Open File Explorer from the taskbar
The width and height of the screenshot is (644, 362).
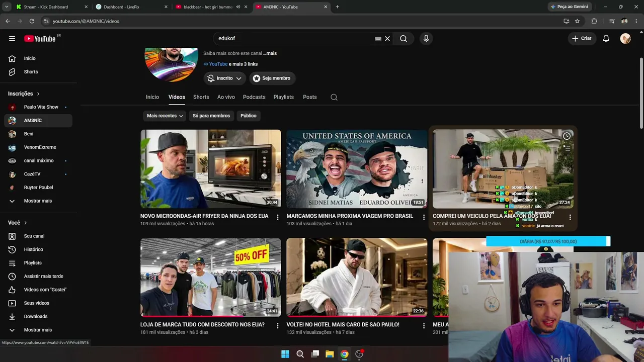pyautogui.click(x=330, y=354)
